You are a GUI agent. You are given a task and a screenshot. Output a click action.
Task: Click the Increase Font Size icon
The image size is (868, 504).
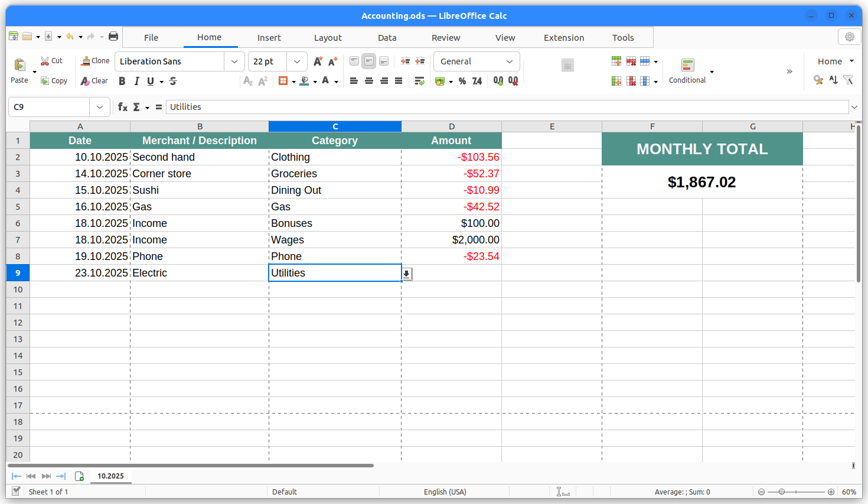pyautogui.click(x=318, y=61)
